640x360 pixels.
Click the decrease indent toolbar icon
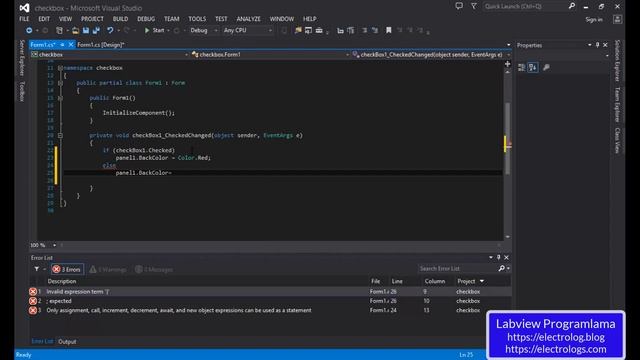pyautogui.click(x=340, y=30)
